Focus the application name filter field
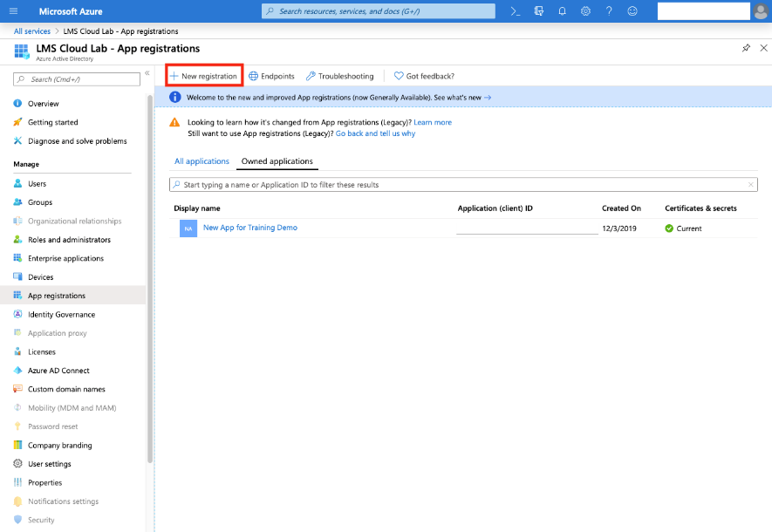 click(463, 185)
